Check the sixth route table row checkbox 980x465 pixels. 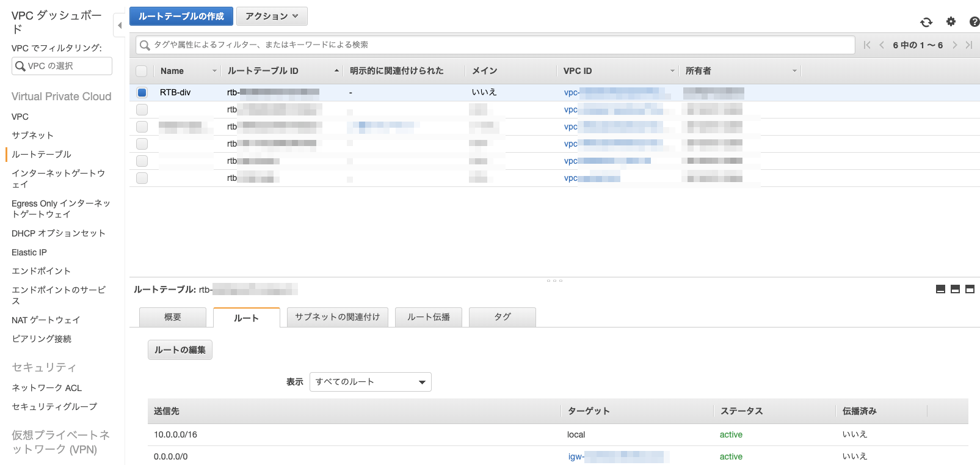click(x=142, y=178)
